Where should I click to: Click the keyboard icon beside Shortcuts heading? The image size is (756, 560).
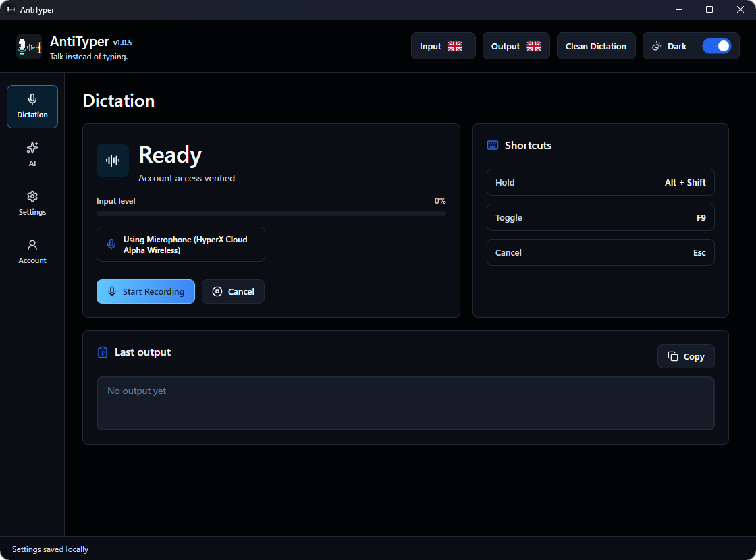point(493,146)
